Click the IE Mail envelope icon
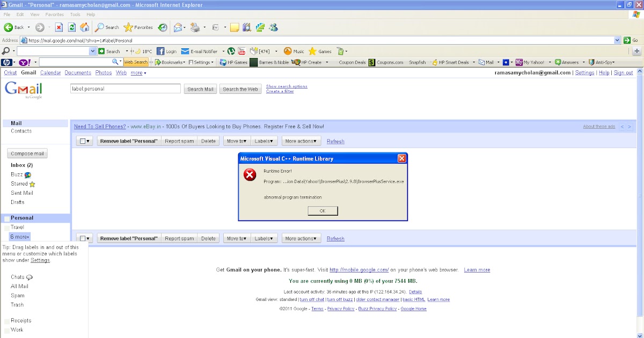 178,27
